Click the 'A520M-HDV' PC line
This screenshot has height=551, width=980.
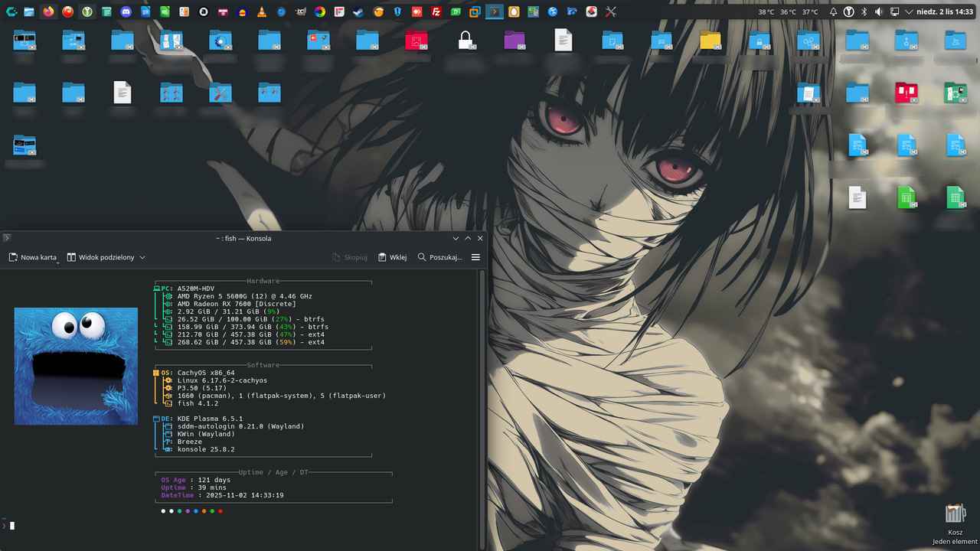pos(196,289)
